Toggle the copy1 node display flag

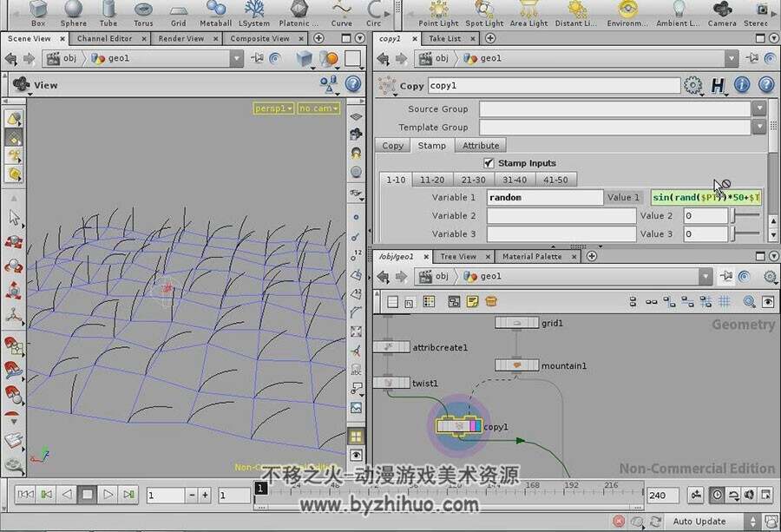point(479,426)
